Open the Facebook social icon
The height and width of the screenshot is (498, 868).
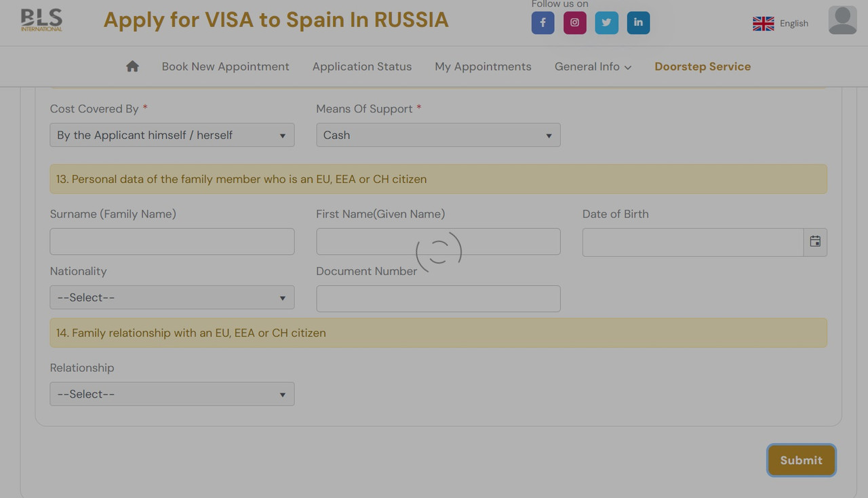[542, 22]
